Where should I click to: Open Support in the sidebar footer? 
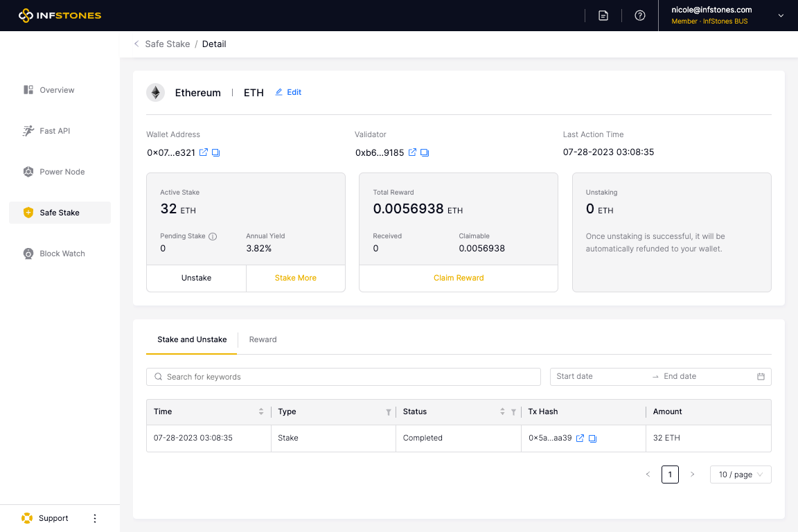tap(45, 518)
